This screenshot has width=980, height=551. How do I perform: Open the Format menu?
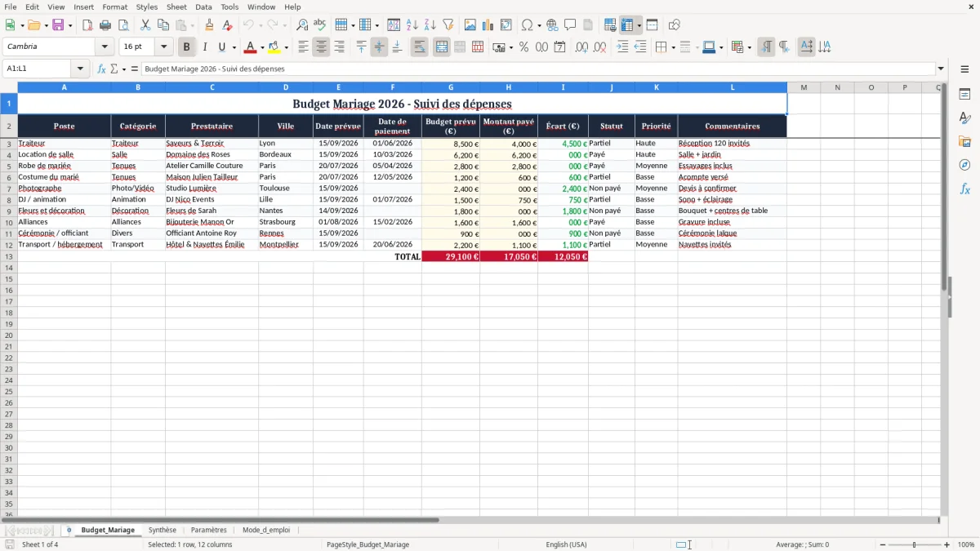114,7
